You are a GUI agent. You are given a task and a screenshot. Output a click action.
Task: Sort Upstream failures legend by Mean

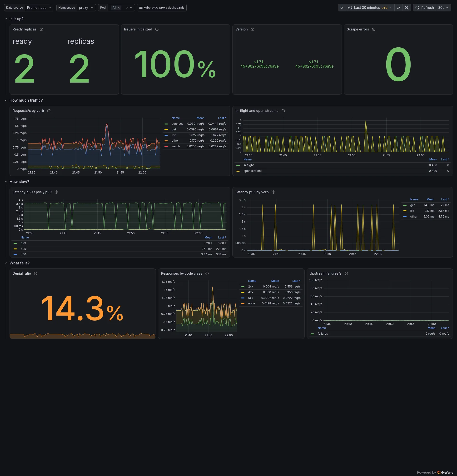point(431,328)
